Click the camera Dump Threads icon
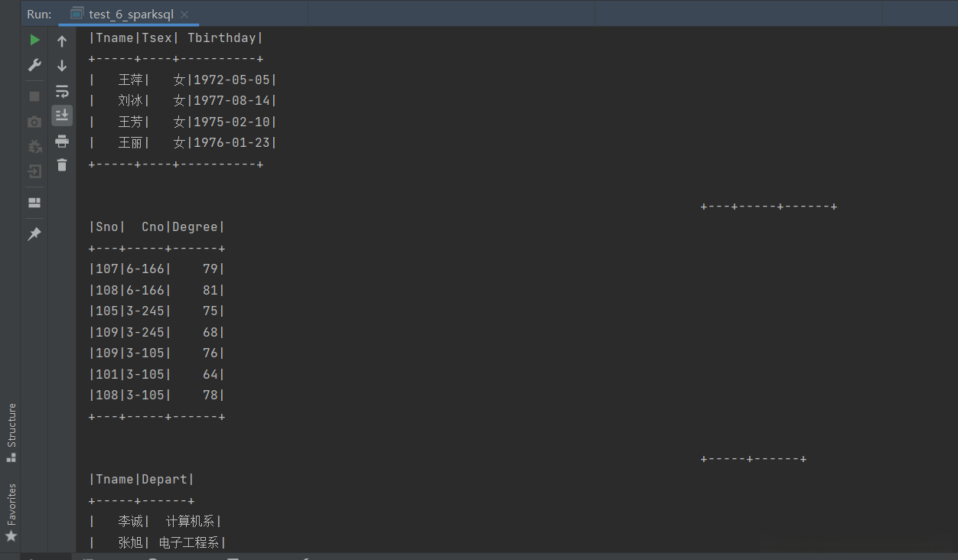958x560 pixels. [34, 122]
